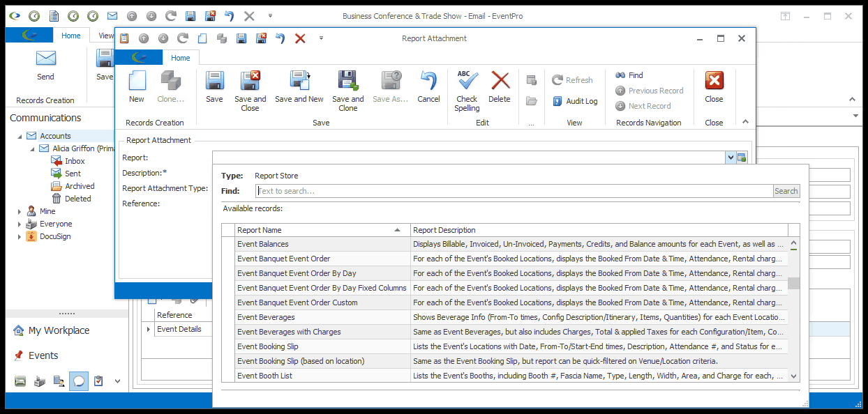Click the refresh arrow in main window quick access toolbar
This screenshot has height=414, width=868.
coord(171,15)
